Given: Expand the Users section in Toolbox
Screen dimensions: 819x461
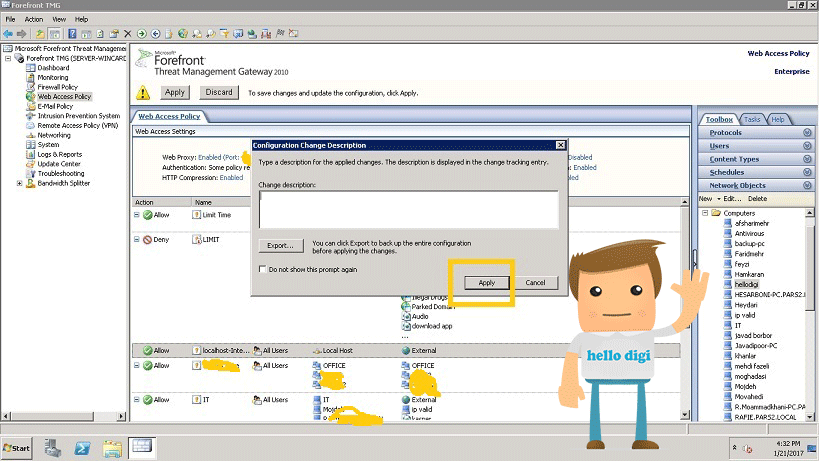Looking at the screenshot, I should (807, 146).
